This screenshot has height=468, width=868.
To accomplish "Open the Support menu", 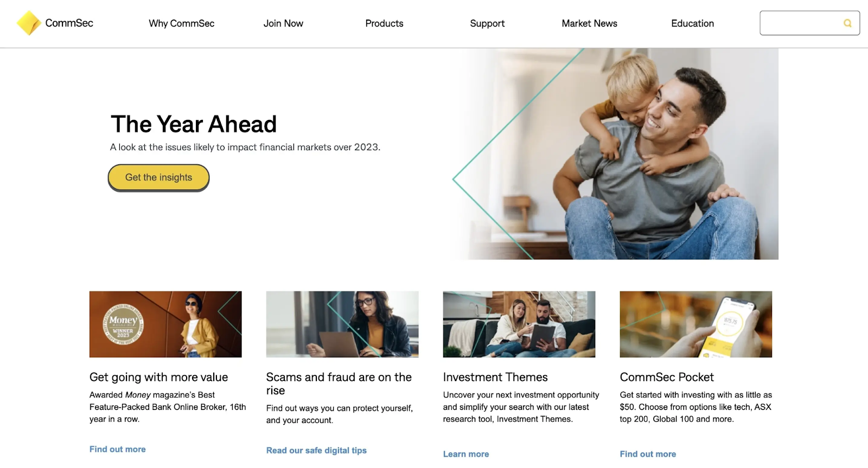I will point(487,23).
